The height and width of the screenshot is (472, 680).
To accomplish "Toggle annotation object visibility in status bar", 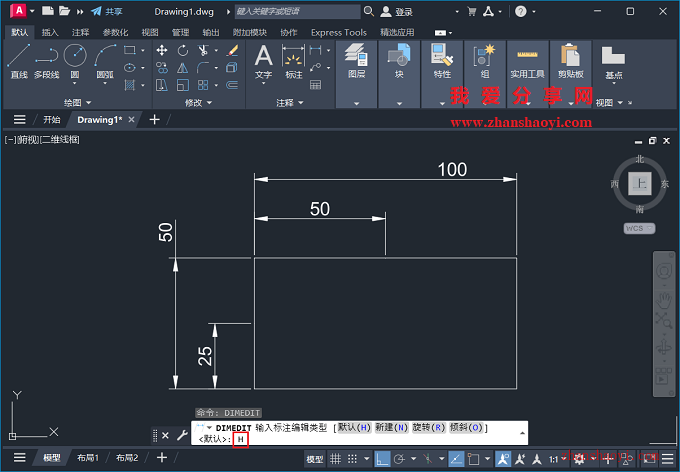I will click(x=503, y=459).
